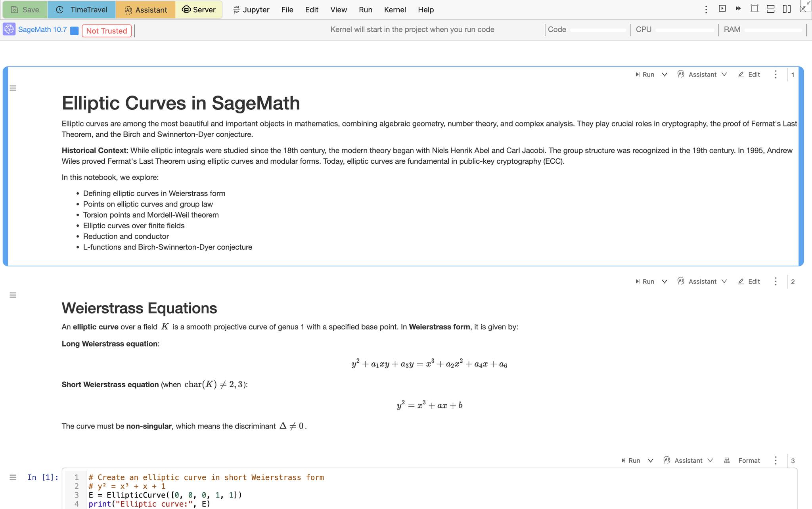
Task: Open the Assistant in top toolbar
Action: pos(146,10)
